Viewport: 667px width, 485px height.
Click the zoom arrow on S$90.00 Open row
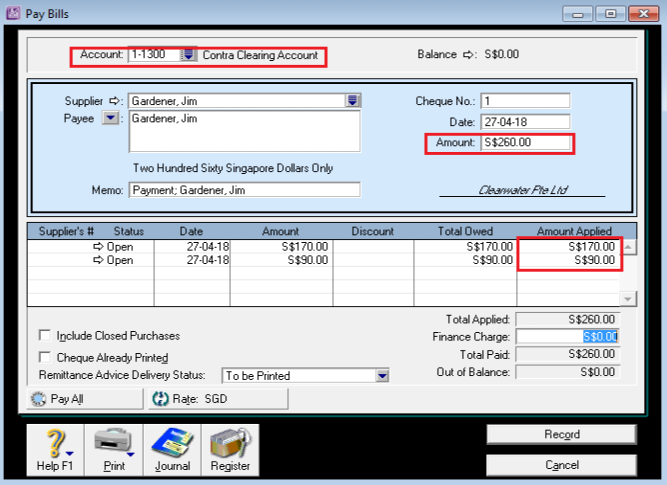click(x=98, y=260)
